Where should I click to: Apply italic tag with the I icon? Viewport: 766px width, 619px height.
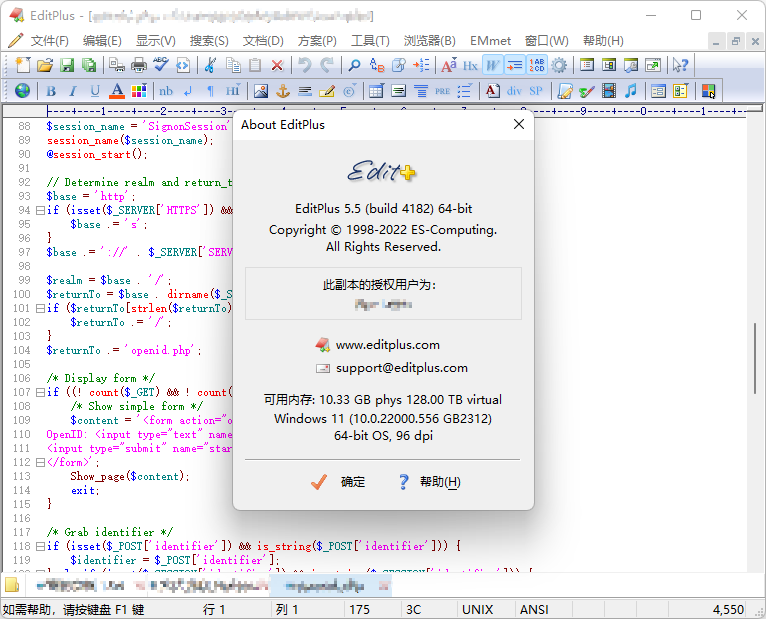point(73,91)
